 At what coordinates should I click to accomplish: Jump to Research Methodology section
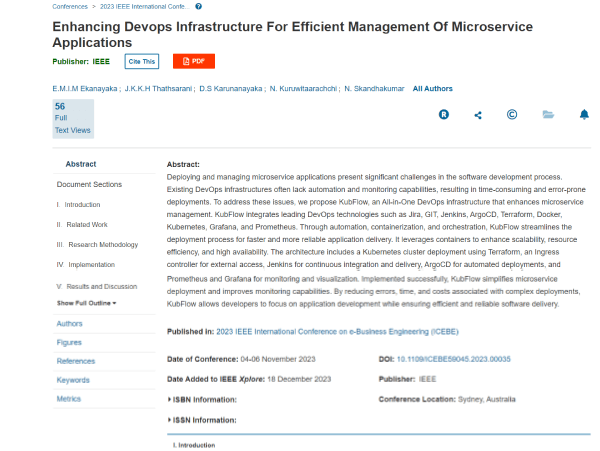point(103,244)
